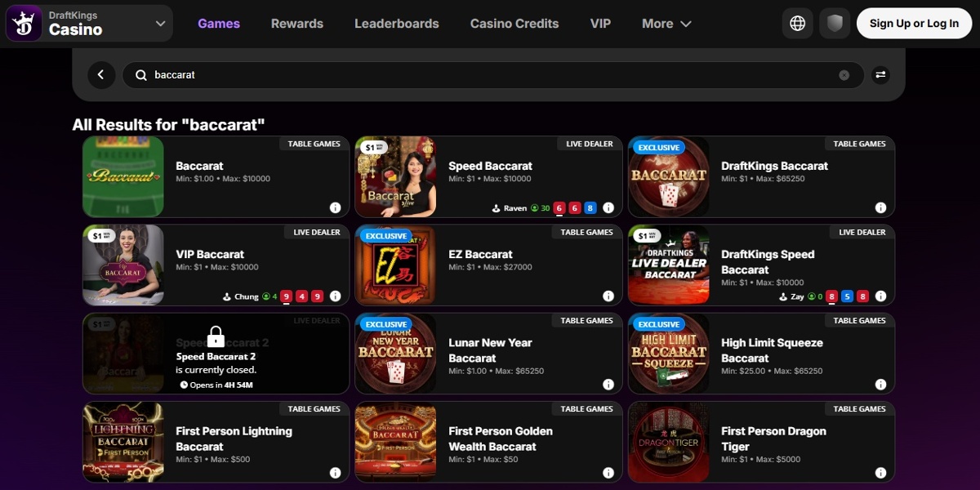The width and height of the screenshot is (980, 490).
Task: Click dealer name Raven on Speed Baccarat
Action: click(515, 208)
